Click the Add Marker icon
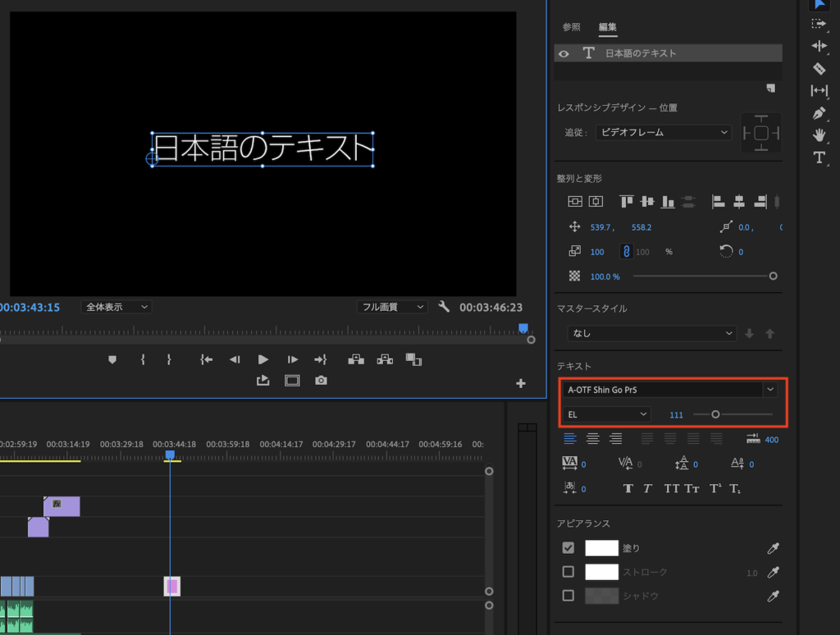This screenshot has width=840, height=635. click(x=112, y=359)
